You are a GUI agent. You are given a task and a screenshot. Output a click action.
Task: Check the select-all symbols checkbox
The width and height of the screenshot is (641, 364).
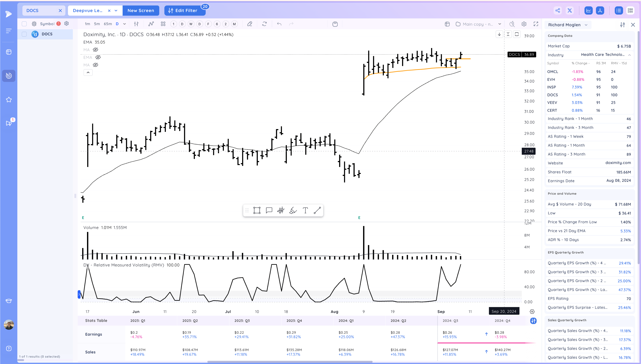tap(24, 24)
